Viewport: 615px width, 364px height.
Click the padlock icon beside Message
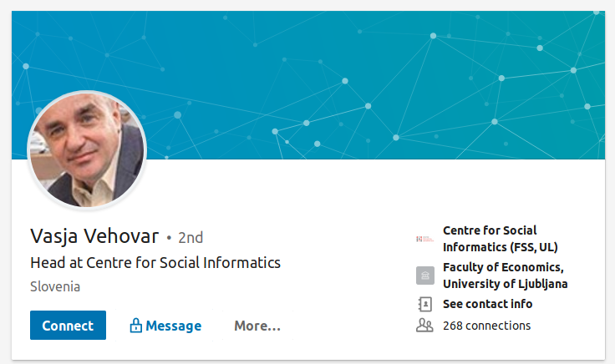[135, 326]
